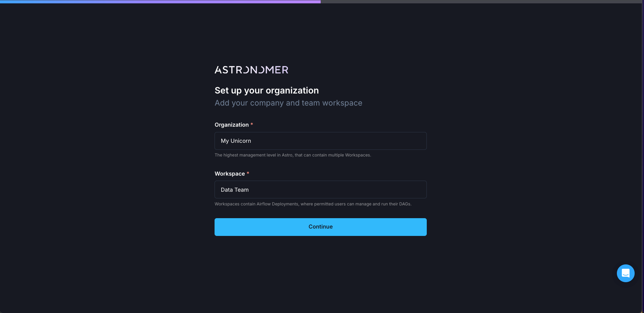Click the Organization label
This screenshot has width=644, height=313.
[x=232, y=125]
